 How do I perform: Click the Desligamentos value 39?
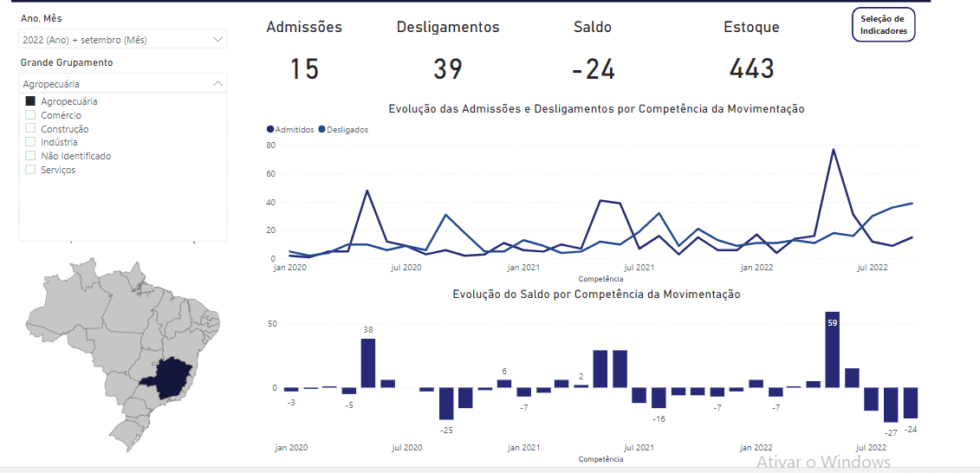click(x=448, y=68)
